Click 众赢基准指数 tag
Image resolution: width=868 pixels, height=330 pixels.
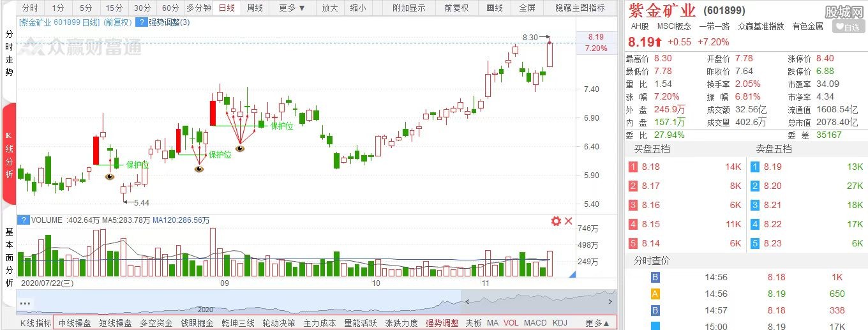[761, 27]
